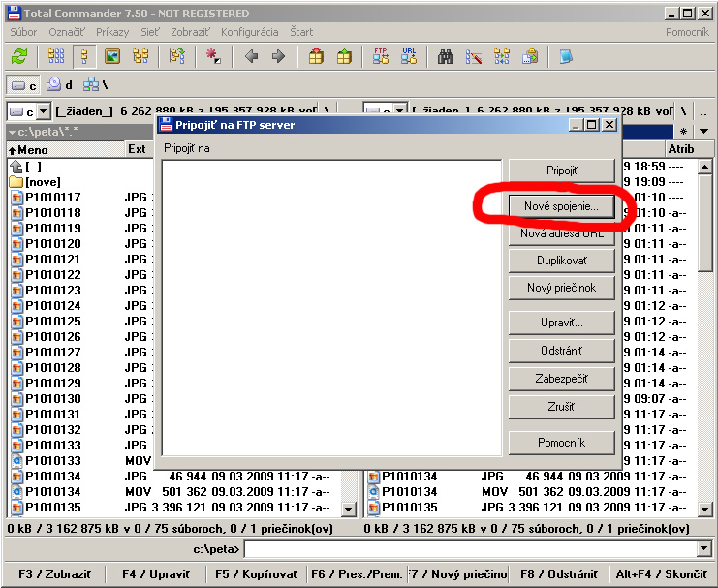Click right panel scrollbar up arrow
The width and height of the screenshot is (718, 588).
point(704,167)
